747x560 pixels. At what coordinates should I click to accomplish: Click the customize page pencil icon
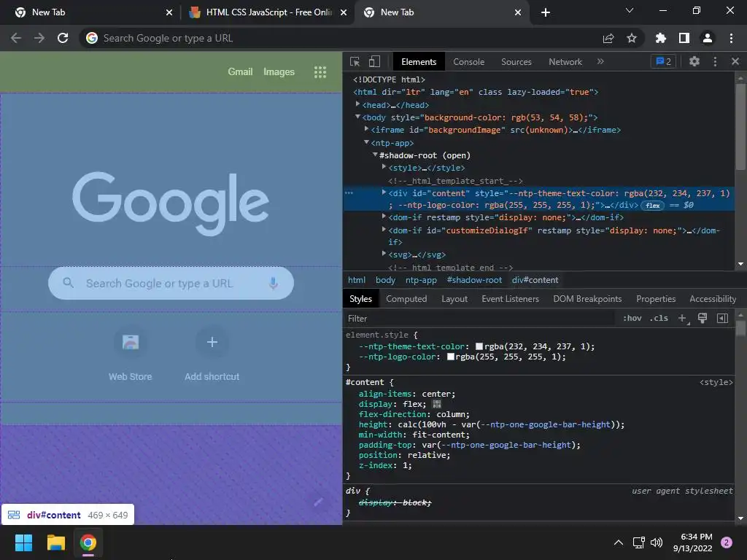click(318, 502)
